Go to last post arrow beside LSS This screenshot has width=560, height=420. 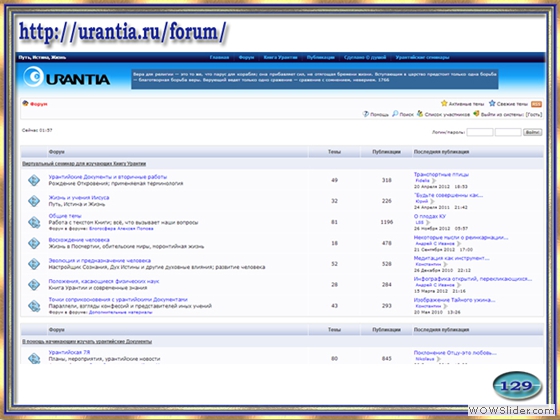(x=428, y=222)
